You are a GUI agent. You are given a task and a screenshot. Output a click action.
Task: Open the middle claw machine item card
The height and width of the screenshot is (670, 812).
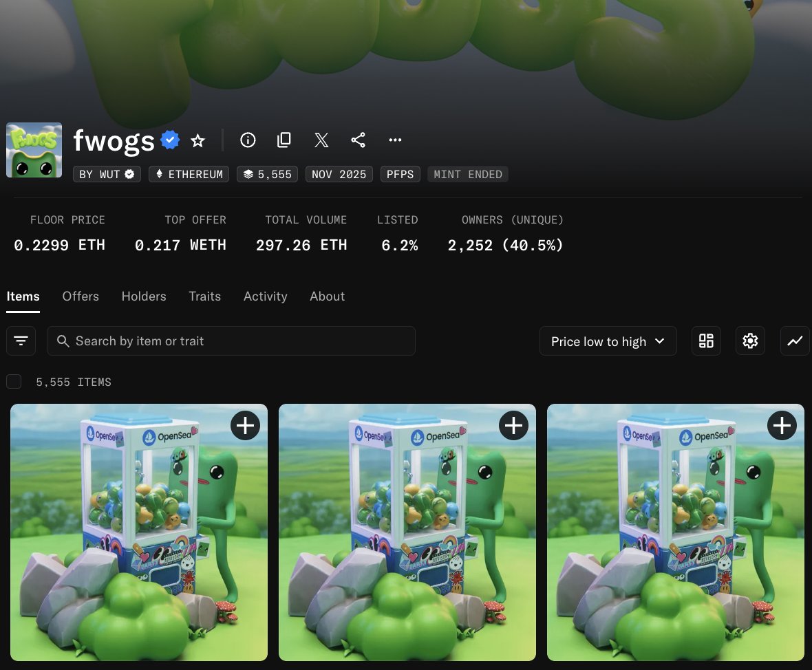pos(407,532)
